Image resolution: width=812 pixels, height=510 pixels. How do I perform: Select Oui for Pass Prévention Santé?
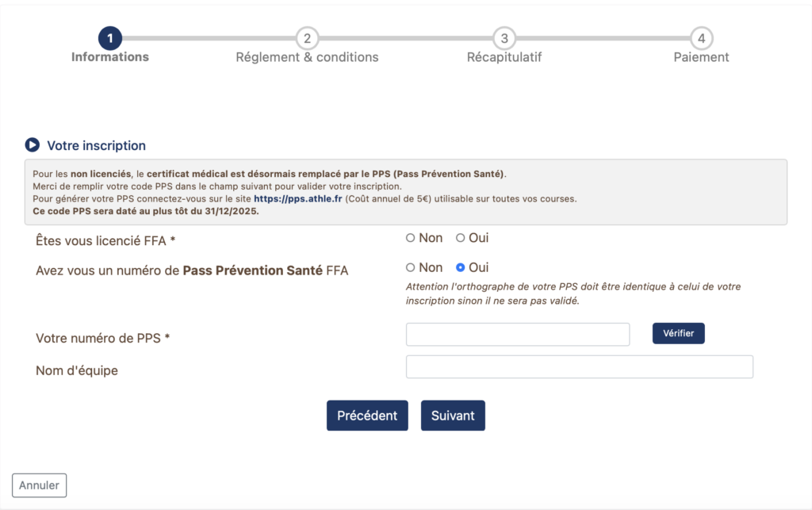[x=461, y=268]
